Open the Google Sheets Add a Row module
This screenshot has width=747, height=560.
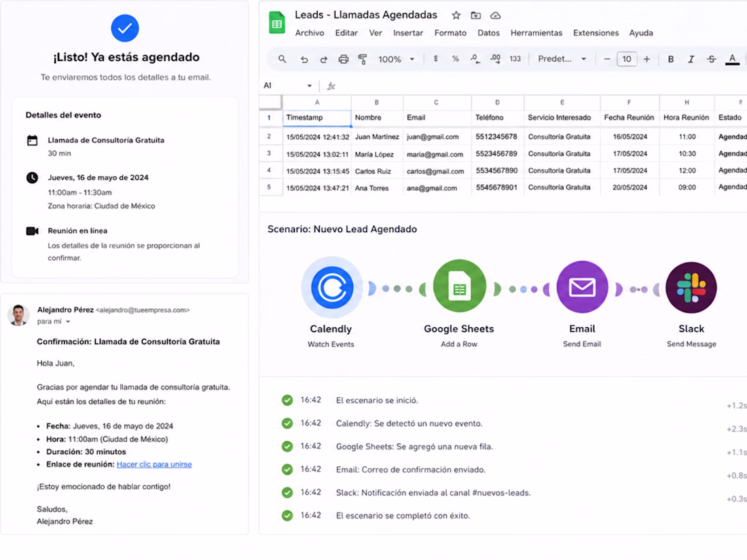(459, 286)
